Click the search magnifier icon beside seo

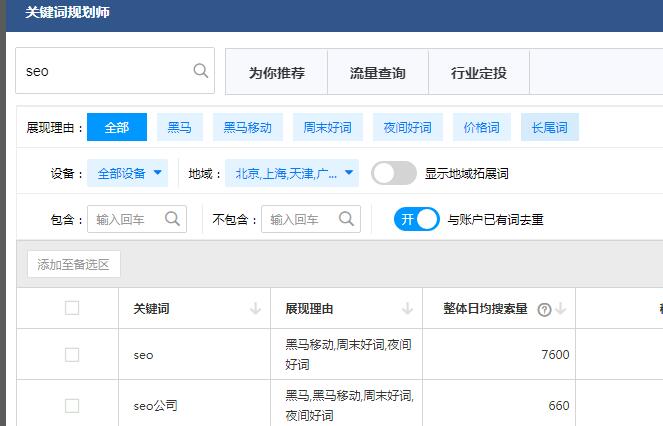(x=200, y=71)
